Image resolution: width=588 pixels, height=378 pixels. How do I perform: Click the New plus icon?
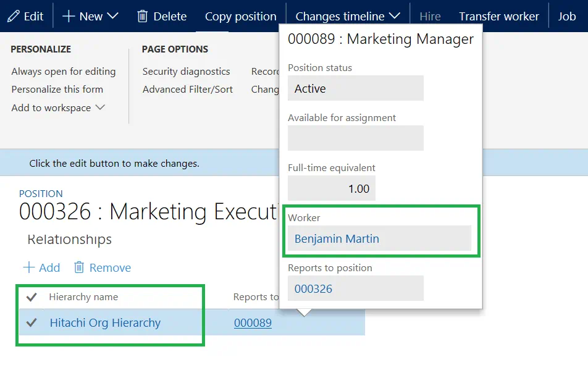click(69, 17)
